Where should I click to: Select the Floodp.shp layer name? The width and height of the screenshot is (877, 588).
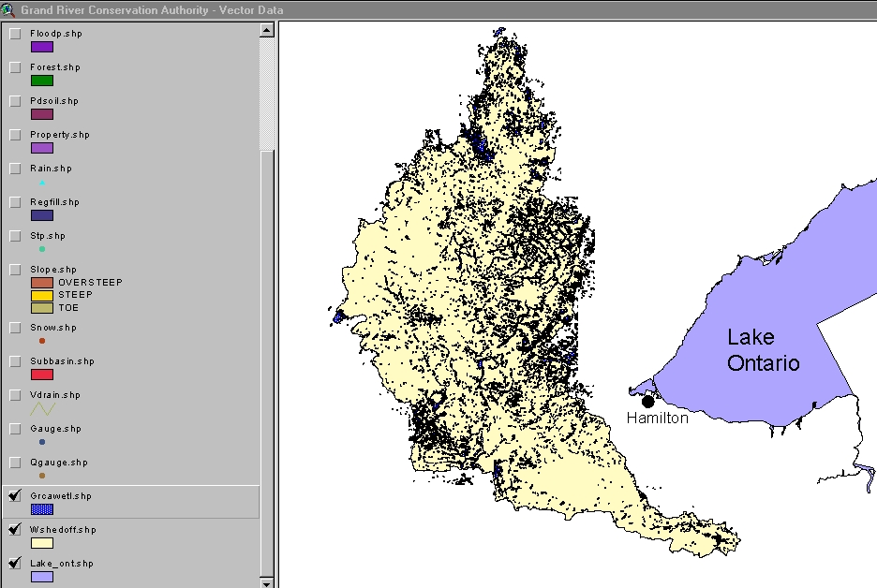point(56,34)
